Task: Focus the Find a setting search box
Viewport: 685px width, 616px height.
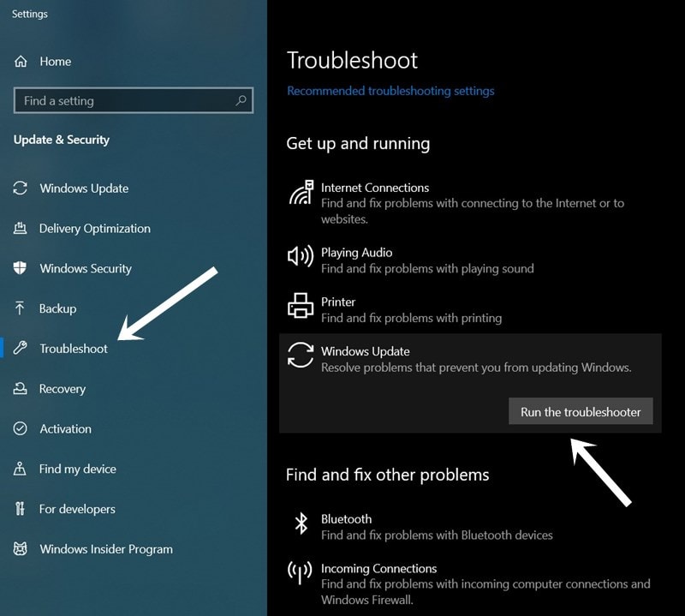Action: tap(134, 100)
